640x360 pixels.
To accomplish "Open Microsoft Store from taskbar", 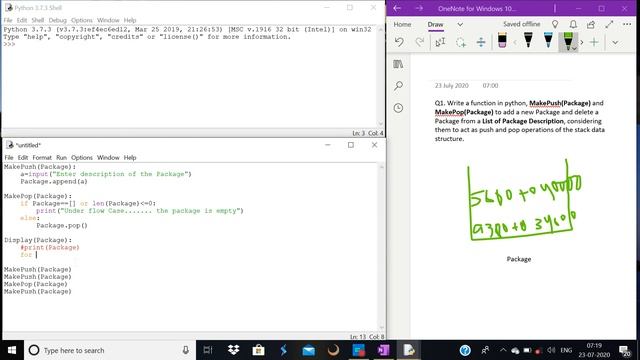I will click(258, 350).
